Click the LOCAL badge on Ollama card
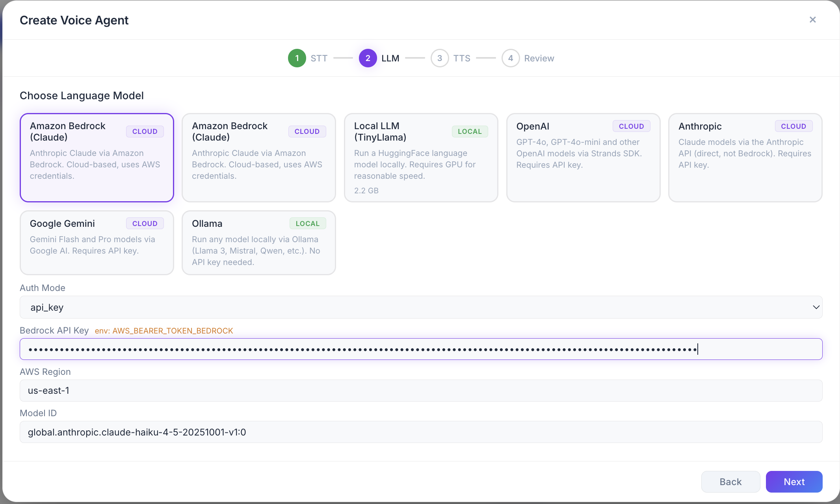 point(307,224)
